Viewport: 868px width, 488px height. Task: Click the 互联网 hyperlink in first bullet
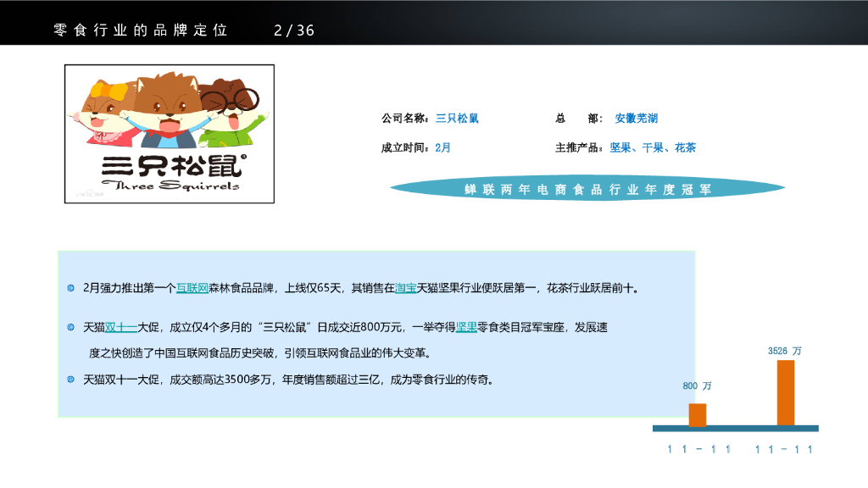pyautogui.click(x=192, y=288)
